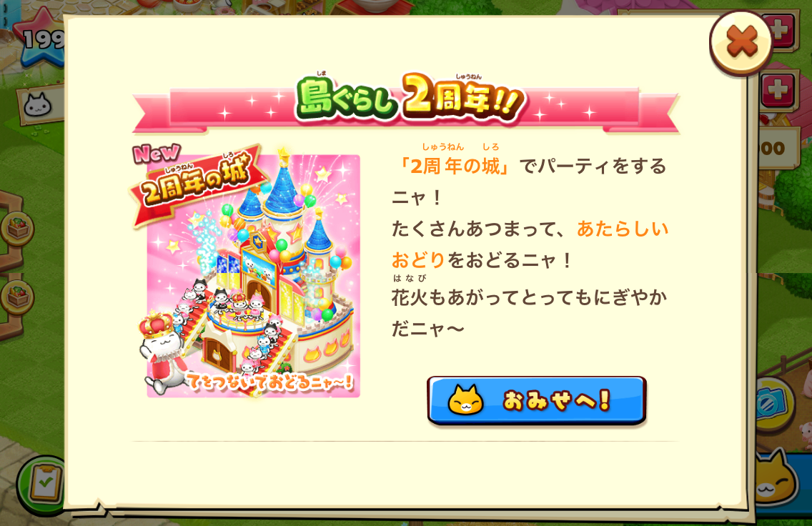The image size is (812, 526).
Task: Tap the blue おみせへ! button
Action: pos(537,400)
